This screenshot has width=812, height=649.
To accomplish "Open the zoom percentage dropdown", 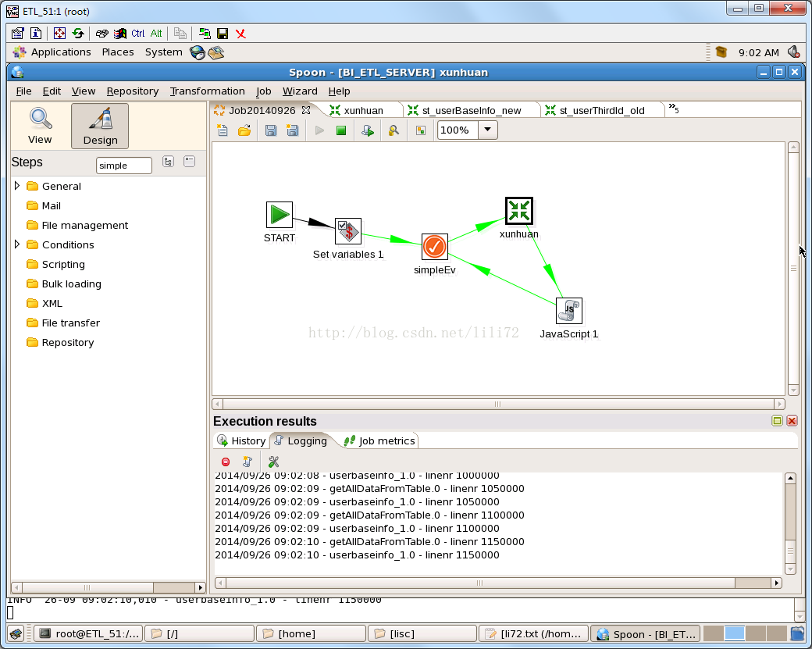I will point(487,130).
